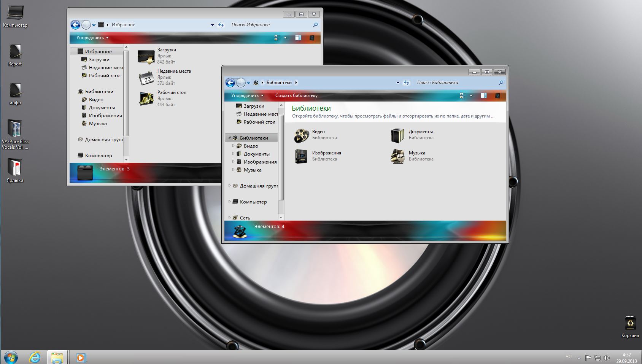Select VA-Pure Bliss Vocals desktop icon
This screenshot has height=364, width=642.
point(15,135)
